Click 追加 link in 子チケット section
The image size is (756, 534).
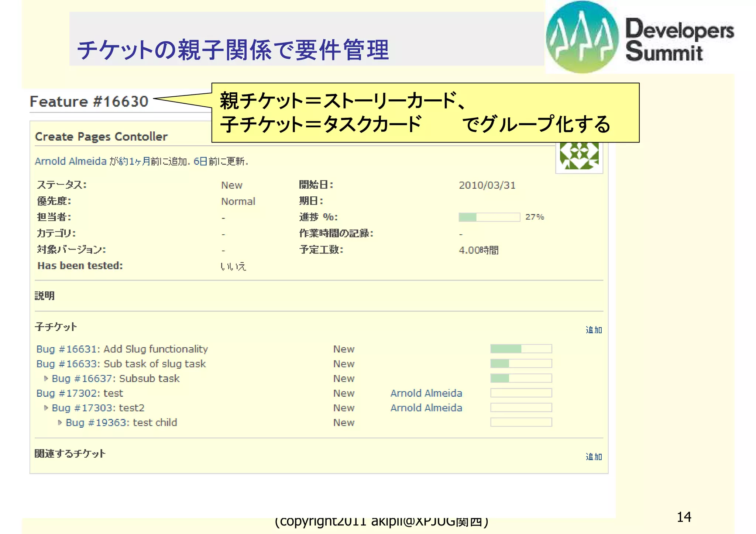click(x=594, y=330)
